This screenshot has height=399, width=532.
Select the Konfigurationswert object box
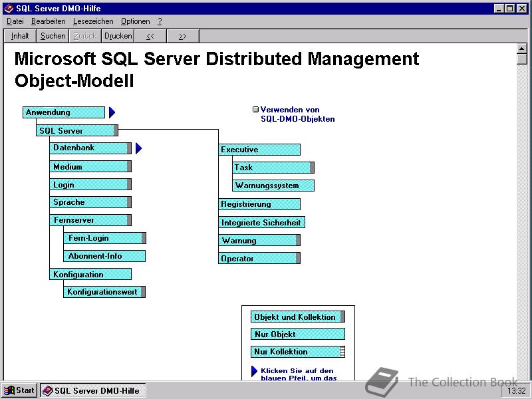[104, 292]
